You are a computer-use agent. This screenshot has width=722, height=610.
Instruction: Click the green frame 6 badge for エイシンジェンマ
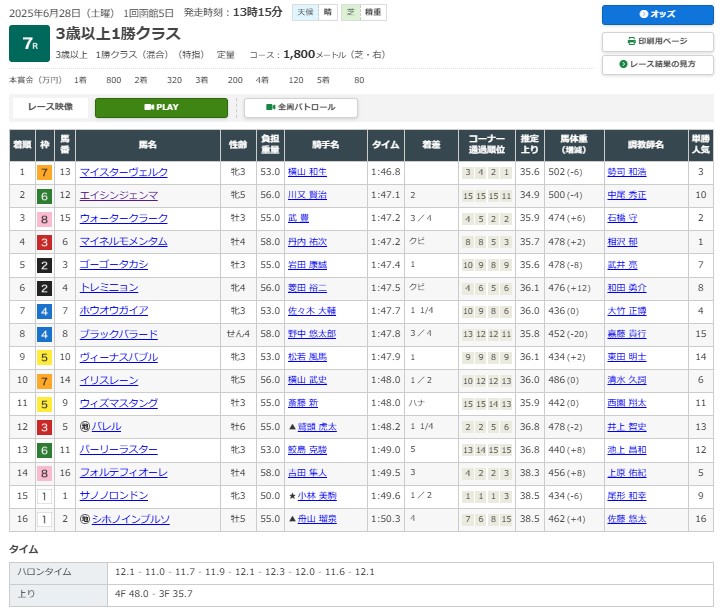44,196
